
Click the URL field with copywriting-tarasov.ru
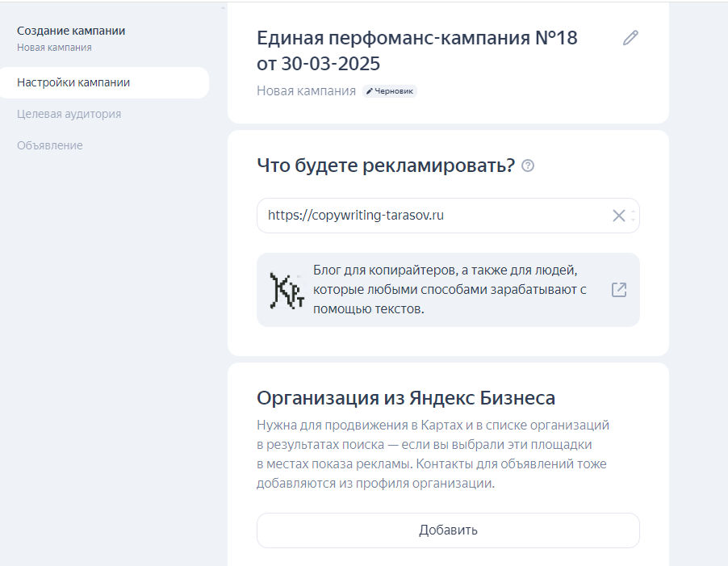(x=448, y=216)
